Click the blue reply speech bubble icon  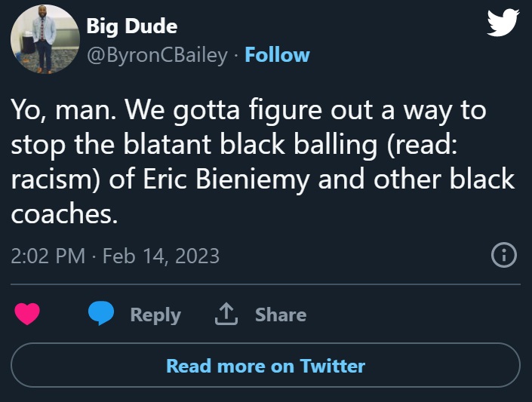[x=101, y=315]
